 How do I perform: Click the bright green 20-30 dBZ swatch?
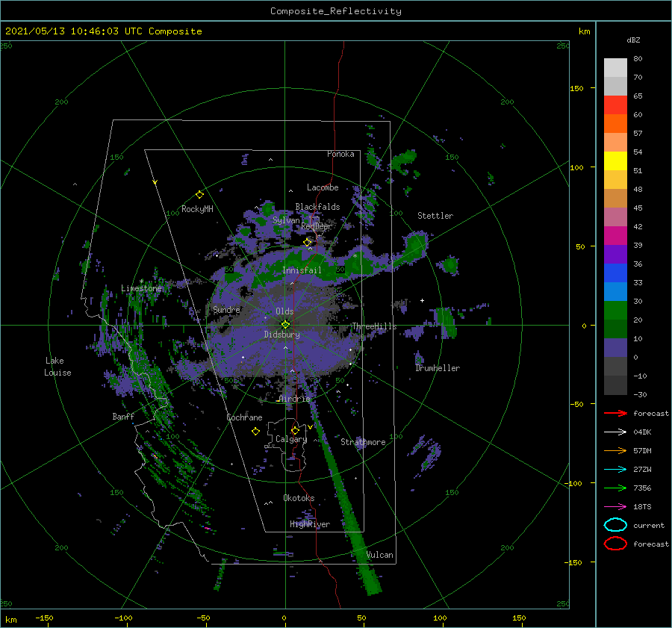coord(615,311)
